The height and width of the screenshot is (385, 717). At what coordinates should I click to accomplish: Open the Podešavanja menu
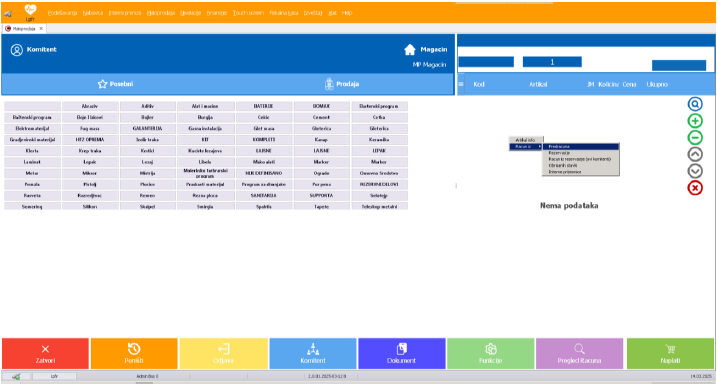tap(62, 13)
